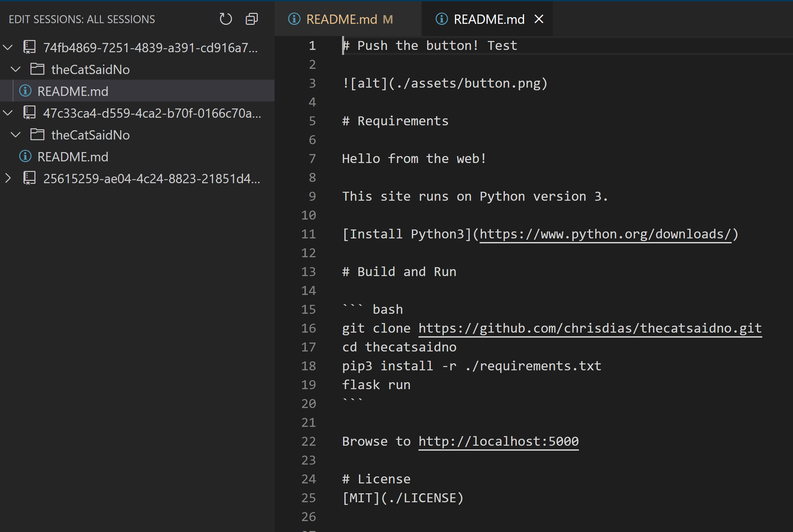Click the refresh icon in Edit Sessions panel

(225, 19)
